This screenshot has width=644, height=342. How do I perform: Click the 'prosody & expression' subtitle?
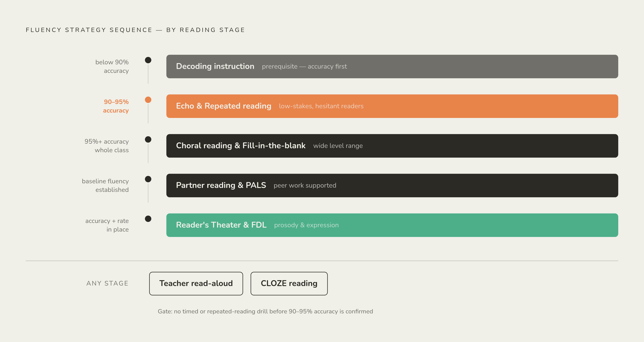tap(306, 225)
